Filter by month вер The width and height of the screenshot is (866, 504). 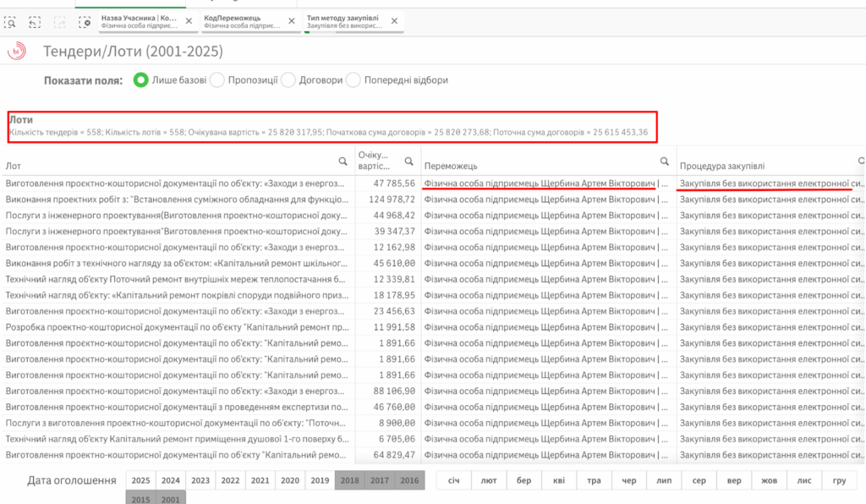point(735,480)
